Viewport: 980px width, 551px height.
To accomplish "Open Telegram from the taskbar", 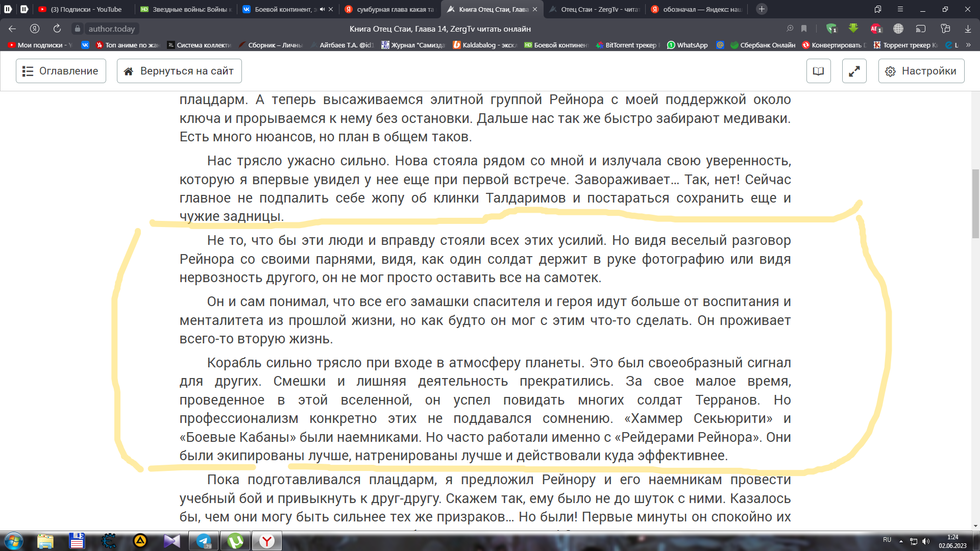I will pos(204,541).
